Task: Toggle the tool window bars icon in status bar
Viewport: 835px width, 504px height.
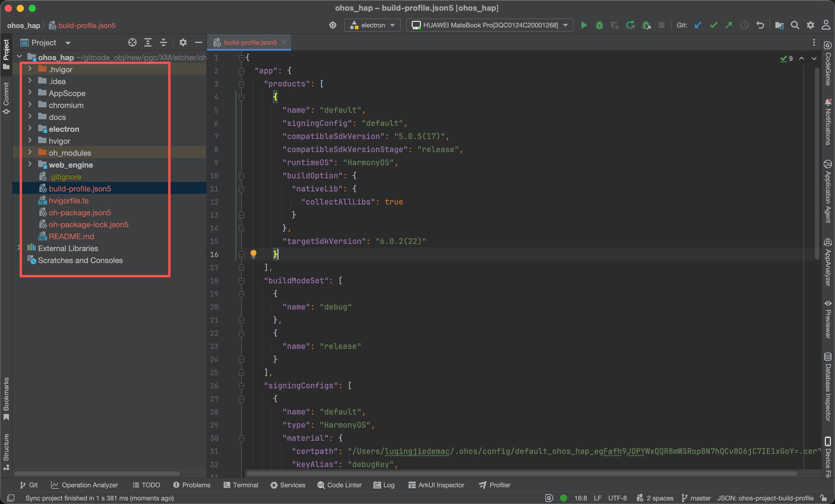Action: pos(11,498)
